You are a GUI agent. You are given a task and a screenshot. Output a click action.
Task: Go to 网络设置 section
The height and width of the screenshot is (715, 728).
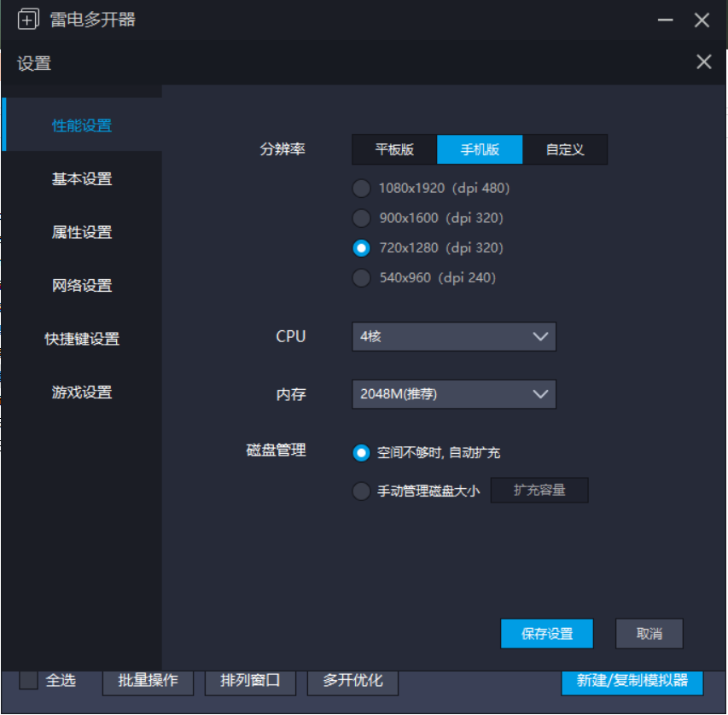click(x=82, y=286)
